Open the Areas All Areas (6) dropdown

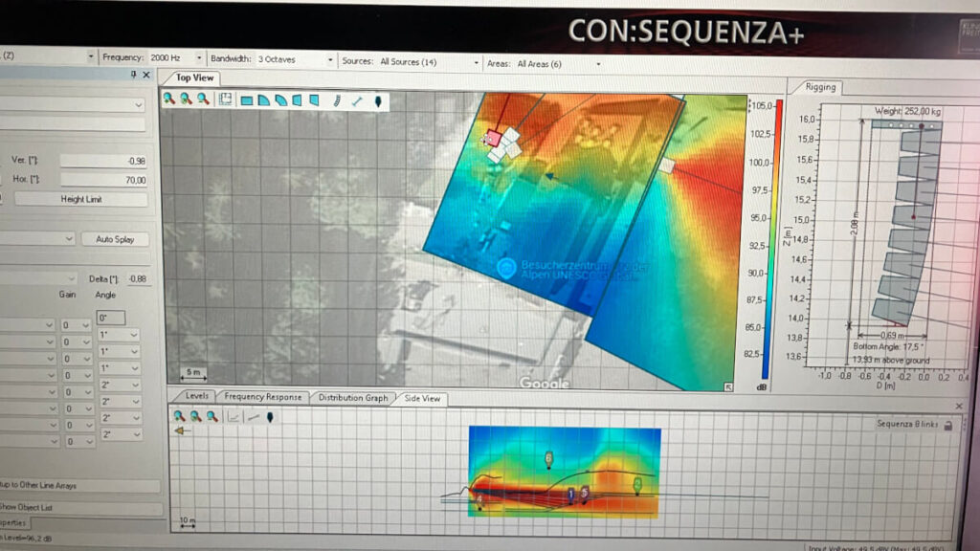click(x=598, y=64)
